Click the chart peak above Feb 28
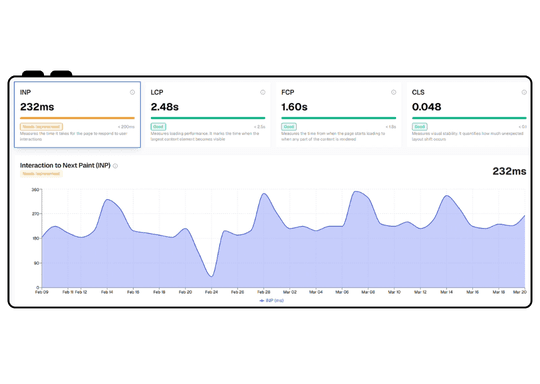Image resolution: width=540 pixels, height=384 pixels. 264,194
